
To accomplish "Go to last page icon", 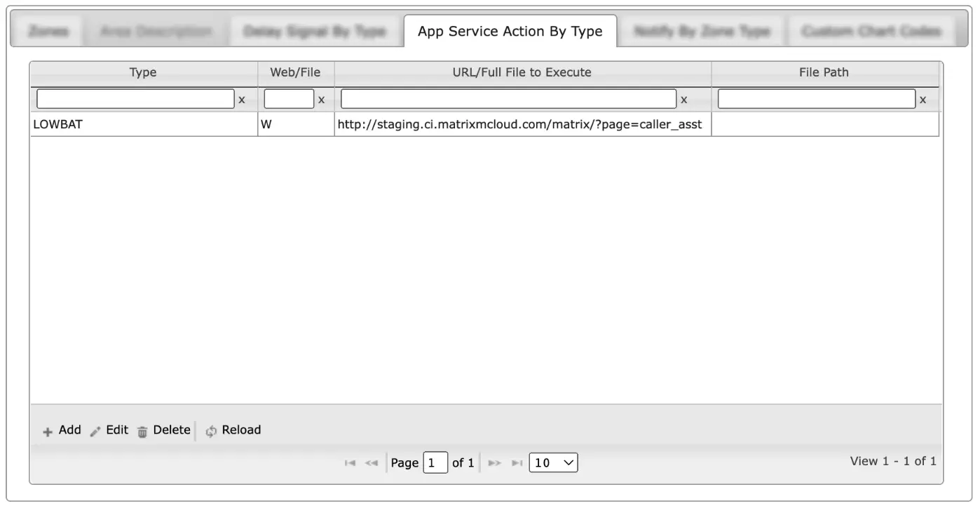I will (x=517, y=463).
